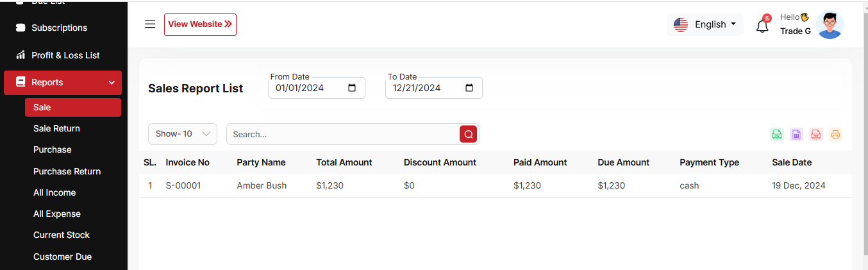Open the To Date calendar picker
The height and width of the screenshot is (270, 868).
pos(469,88)
